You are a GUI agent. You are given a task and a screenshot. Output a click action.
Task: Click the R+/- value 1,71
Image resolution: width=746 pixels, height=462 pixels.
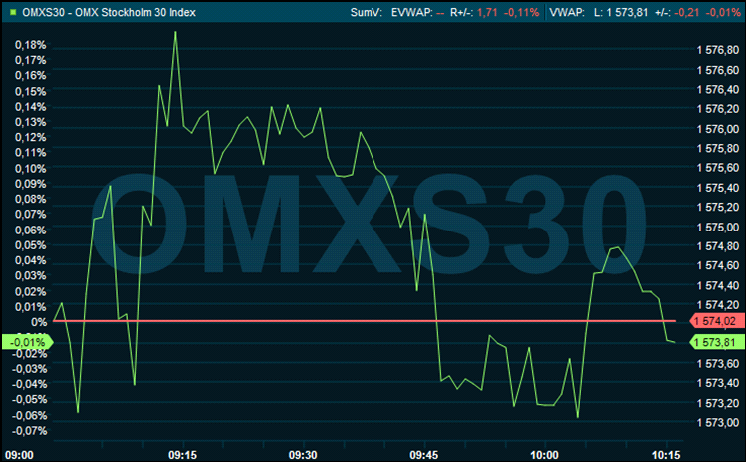coord(487,12)
